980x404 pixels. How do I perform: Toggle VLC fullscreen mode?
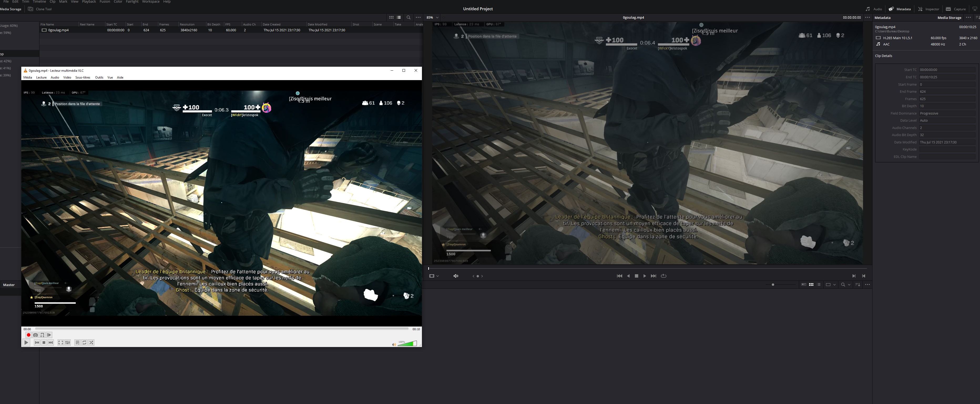coord(60,343)
